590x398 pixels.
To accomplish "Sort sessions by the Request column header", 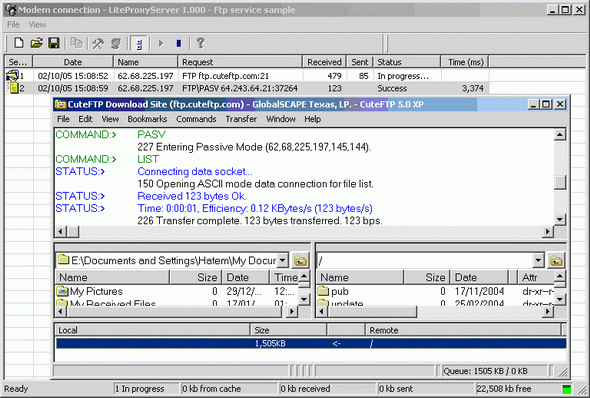I will click(240, 62).
